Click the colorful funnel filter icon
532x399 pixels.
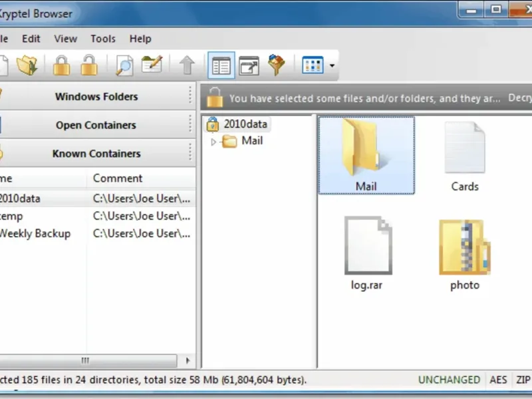click(x=277, y=65)
